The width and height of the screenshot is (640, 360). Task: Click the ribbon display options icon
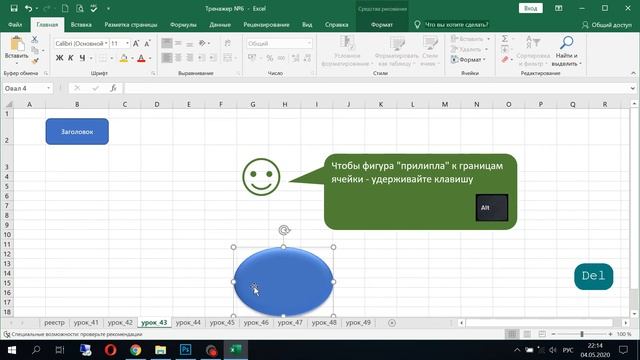559,8
